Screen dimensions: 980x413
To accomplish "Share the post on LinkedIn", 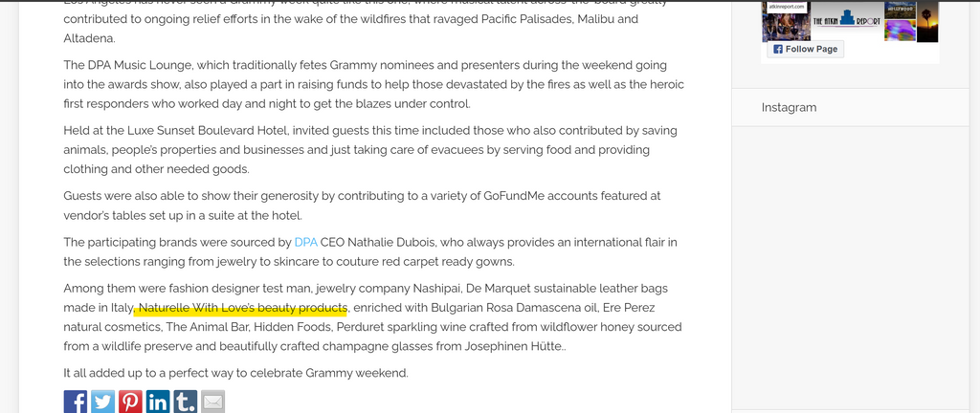I will pyautogui.click(x=158, y=402).
